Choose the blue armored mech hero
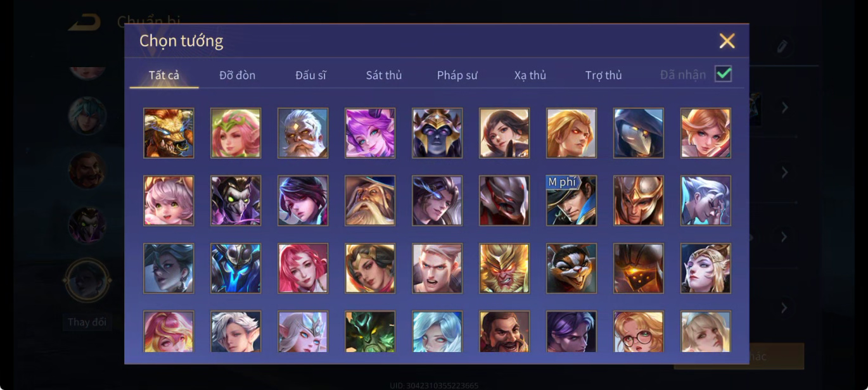This screenshot has width=868, height=390. [x=236, y=268]
